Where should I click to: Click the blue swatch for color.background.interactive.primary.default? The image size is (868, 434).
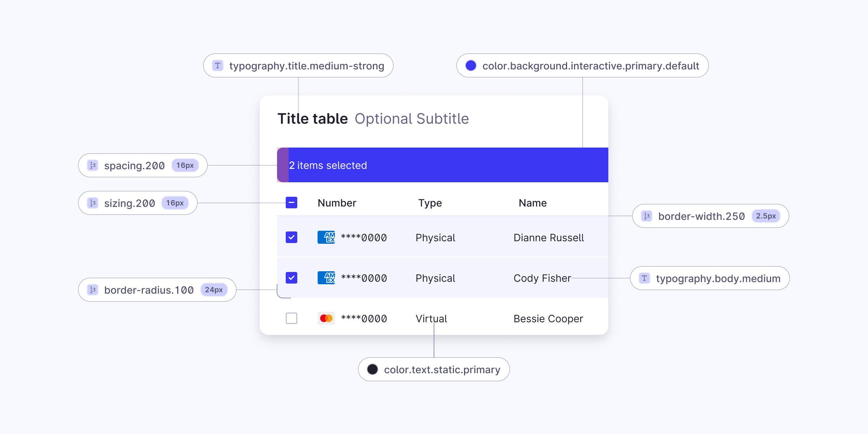tap(471, 65)
